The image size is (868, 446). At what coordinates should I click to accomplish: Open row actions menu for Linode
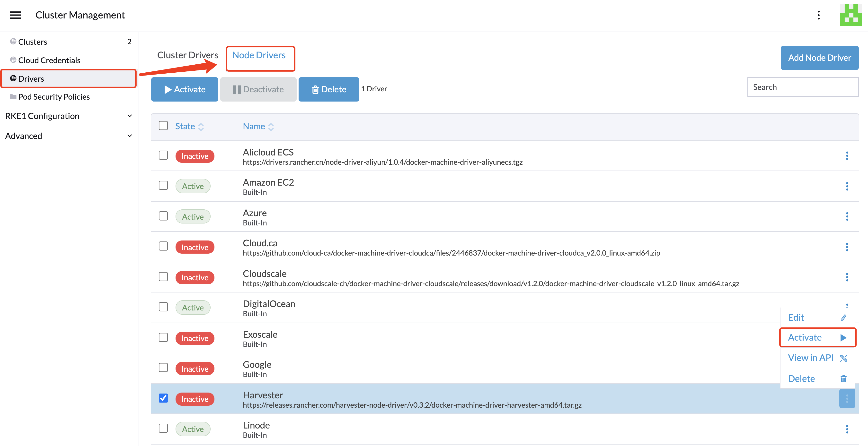pyautogui.click(x=847, y=429)
